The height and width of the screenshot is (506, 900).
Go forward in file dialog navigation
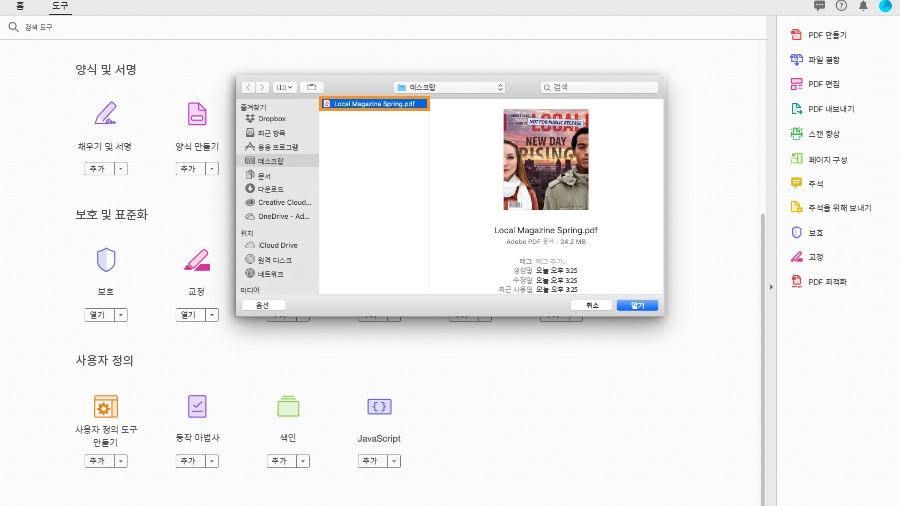pyautogui.click(x=262, y=87)
